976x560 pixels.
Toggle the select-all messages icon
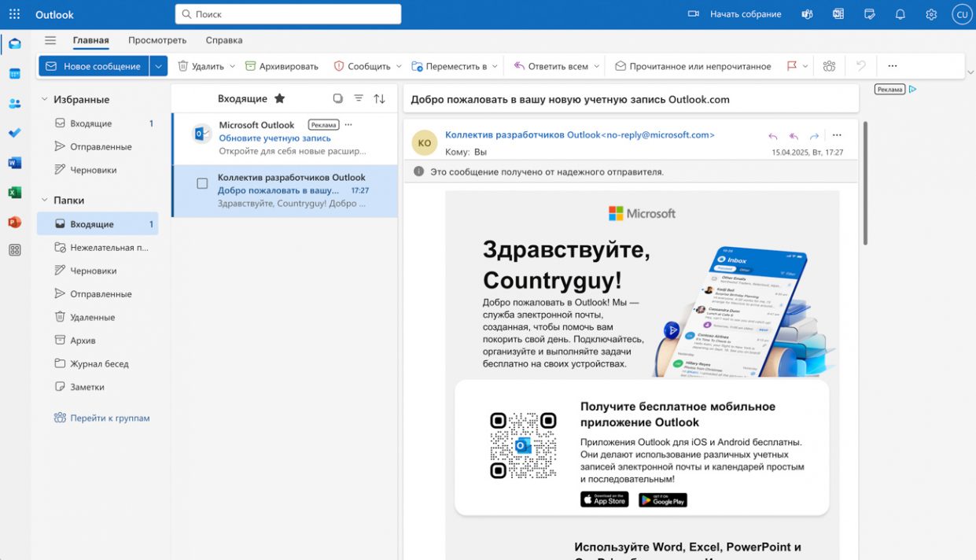click(x=337, y=98)
